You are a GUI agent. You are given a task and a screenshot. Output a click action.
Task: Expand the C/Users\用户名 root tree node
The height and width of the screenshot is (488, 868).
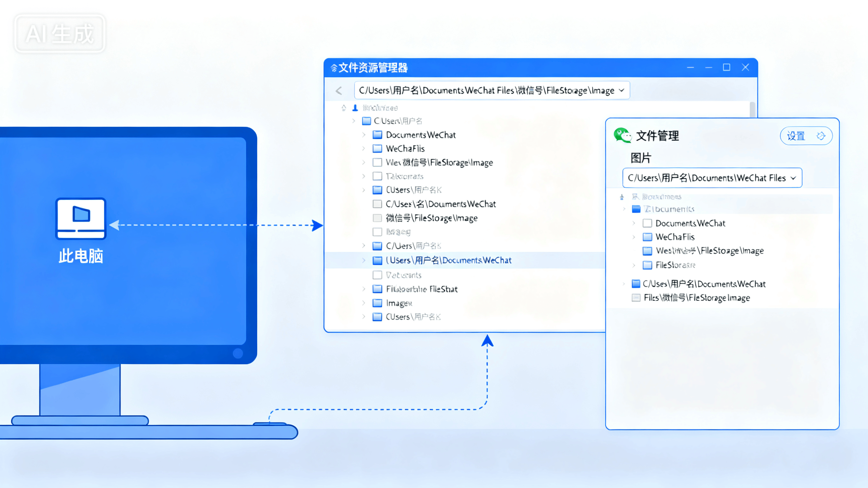354,121
